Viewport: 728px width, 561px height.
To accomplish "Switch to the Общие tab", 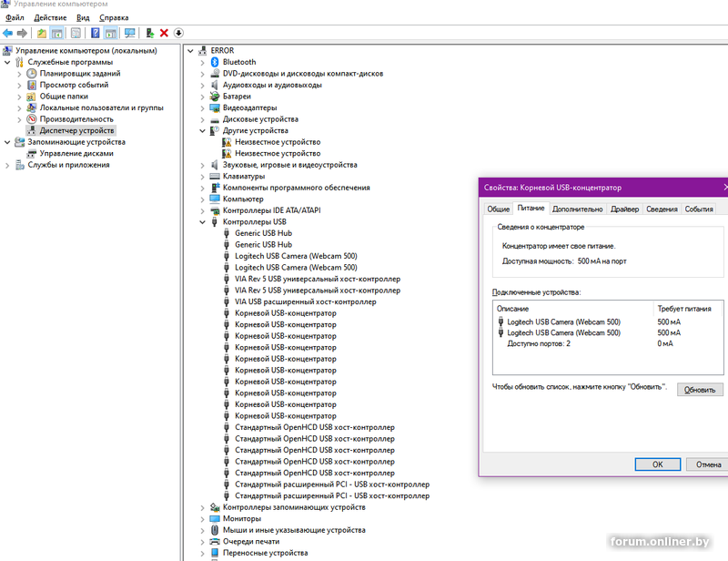I will point(498,209).
